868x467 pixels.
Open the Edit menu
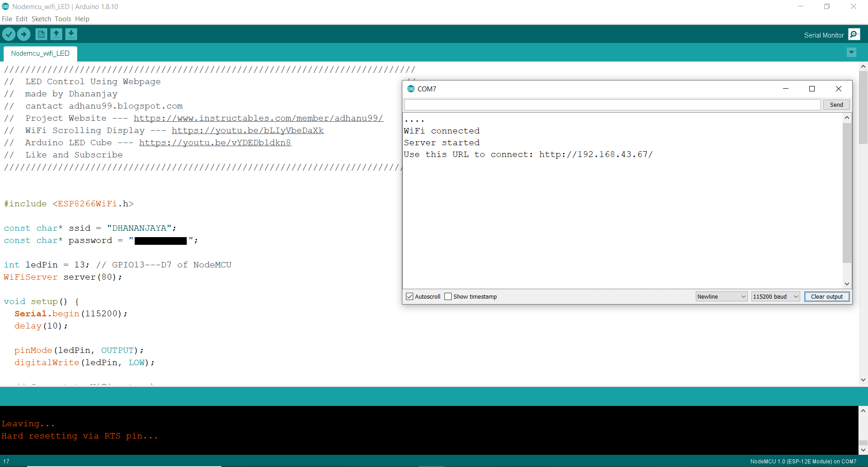[22, 19]
